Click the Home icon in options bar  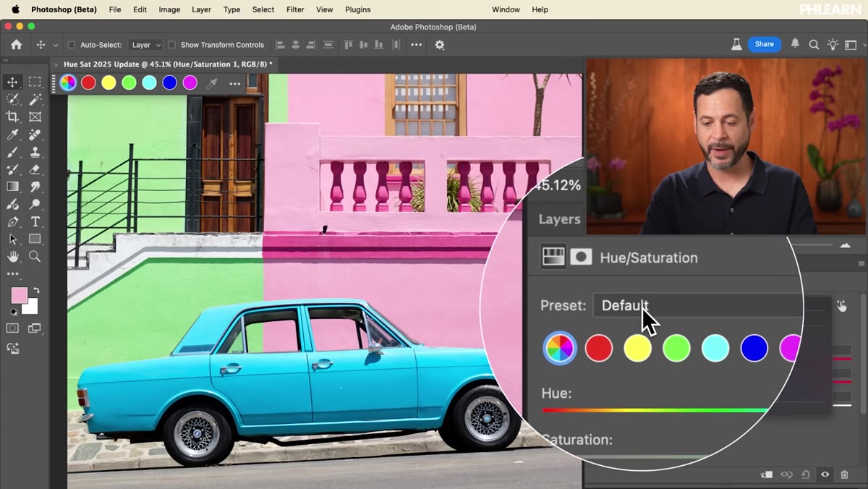(x=16, y=45)
